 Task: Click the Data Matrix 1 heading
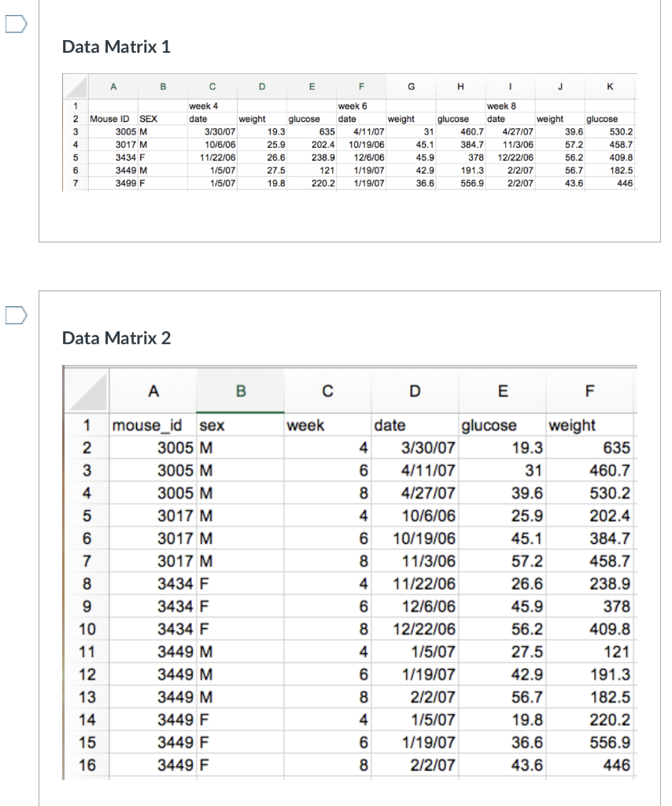point(116,46)
